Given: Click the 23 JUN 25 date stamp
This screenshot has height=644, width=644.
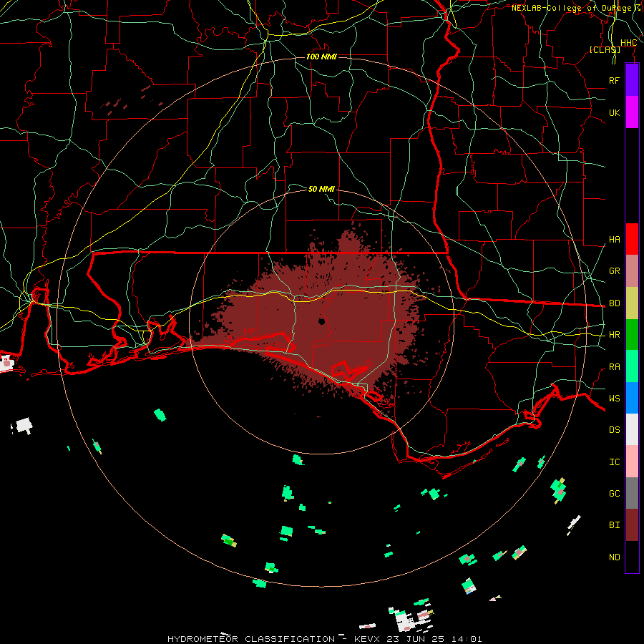Looking at the screenshot, I should [416, 639].
